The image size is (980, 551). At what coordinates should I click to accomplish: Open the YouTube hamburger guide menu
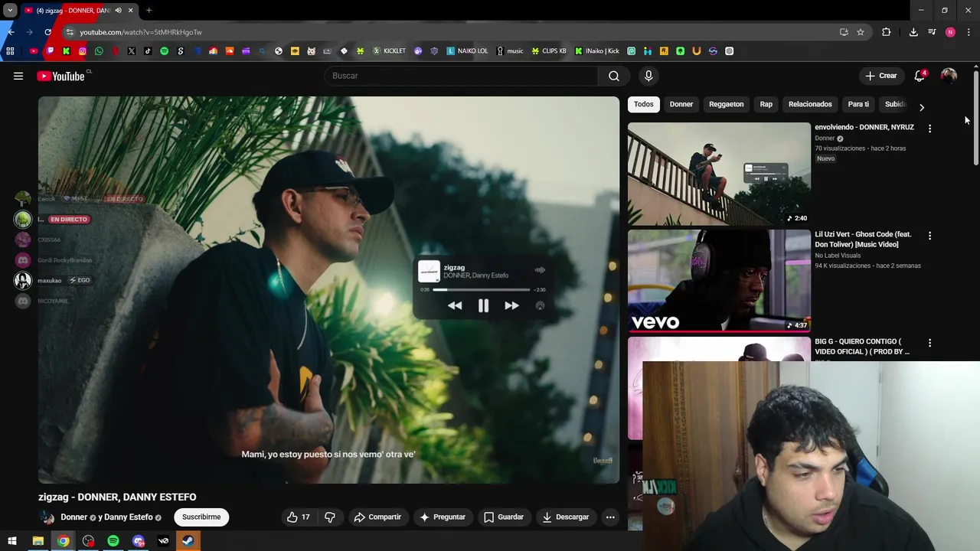pos(18,76)
